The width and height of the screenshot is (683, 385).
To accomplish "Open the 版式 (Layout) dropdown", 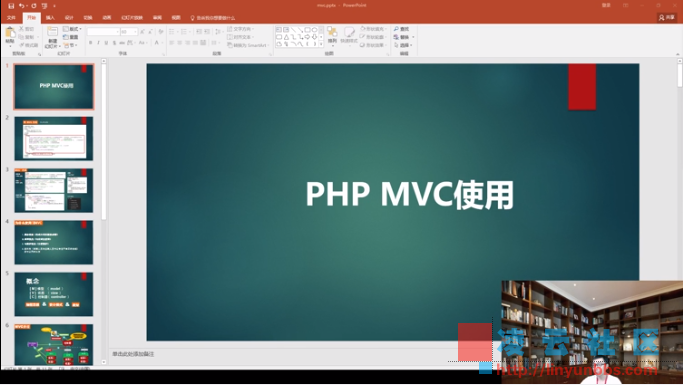I will point(72,29).
